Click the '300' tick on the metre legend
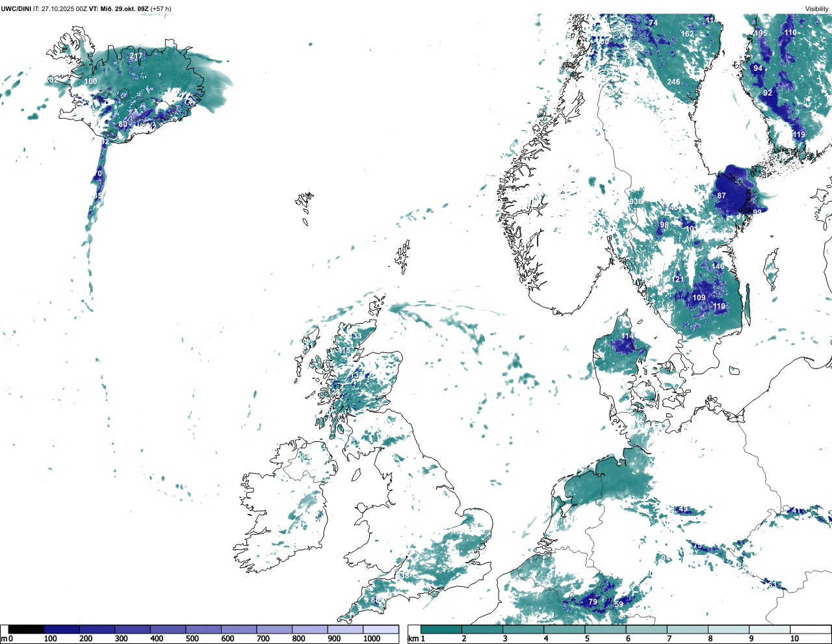 (121, 639)
